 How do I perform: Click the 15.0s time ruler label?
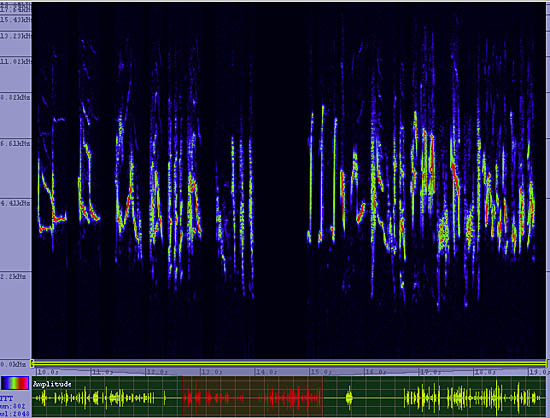click(x=321, y=372)
